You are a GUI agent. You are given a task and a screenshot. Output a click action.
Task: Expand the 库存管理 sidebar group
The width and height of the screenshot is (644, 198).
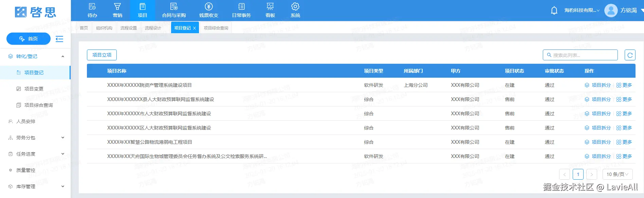(35, 186)
